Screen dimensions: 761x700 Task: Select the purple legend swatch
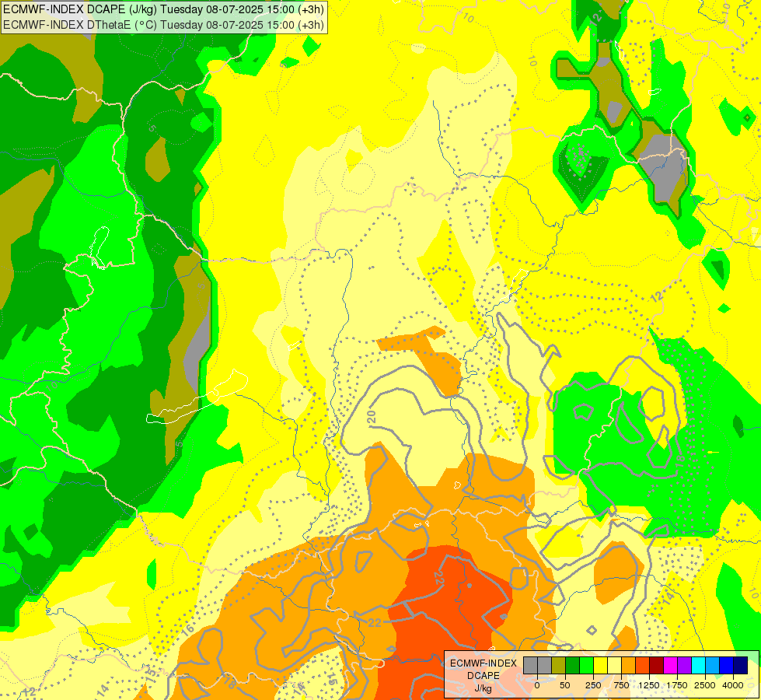pyautogui.click(x=685, y=665)
